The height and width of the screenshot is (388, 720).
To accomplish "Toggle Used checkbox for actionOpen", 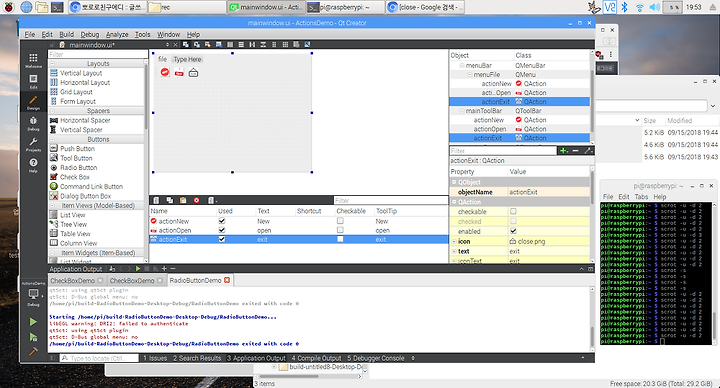I will click(222, 230).
